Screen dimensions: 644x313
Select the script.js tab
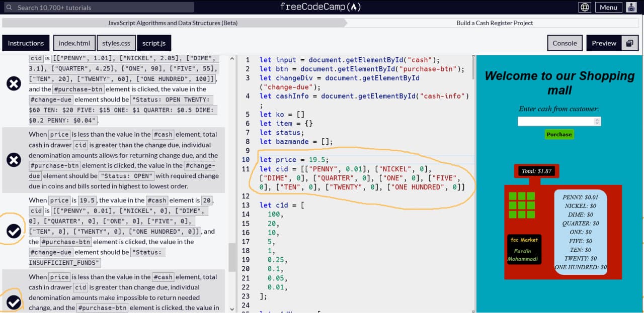pyautogui.click(x=154, y=43)
